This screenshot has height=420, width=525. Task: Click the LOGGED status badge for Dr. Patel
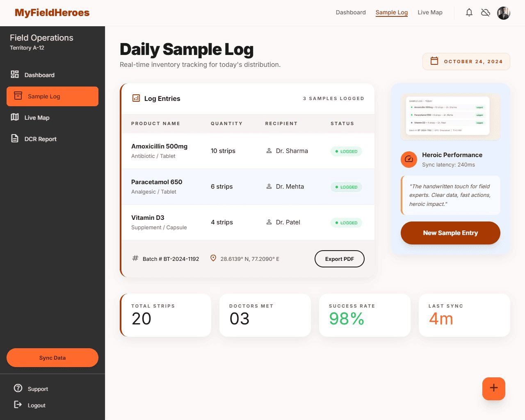point(346,223)
